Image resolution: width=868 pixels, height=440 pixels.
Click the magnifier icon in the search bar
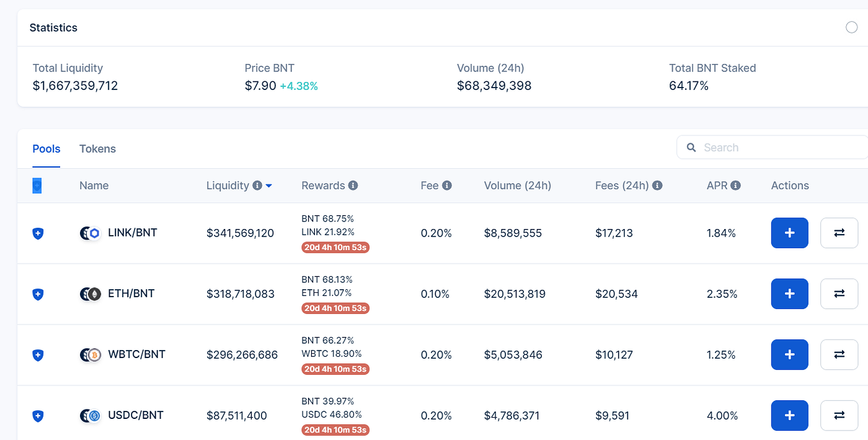691,148
